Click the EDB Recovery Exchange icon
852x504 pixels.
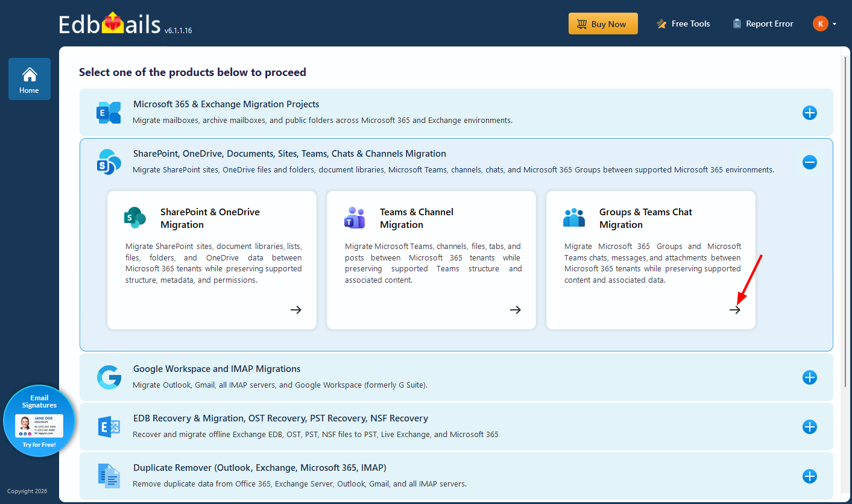[109, 427]
